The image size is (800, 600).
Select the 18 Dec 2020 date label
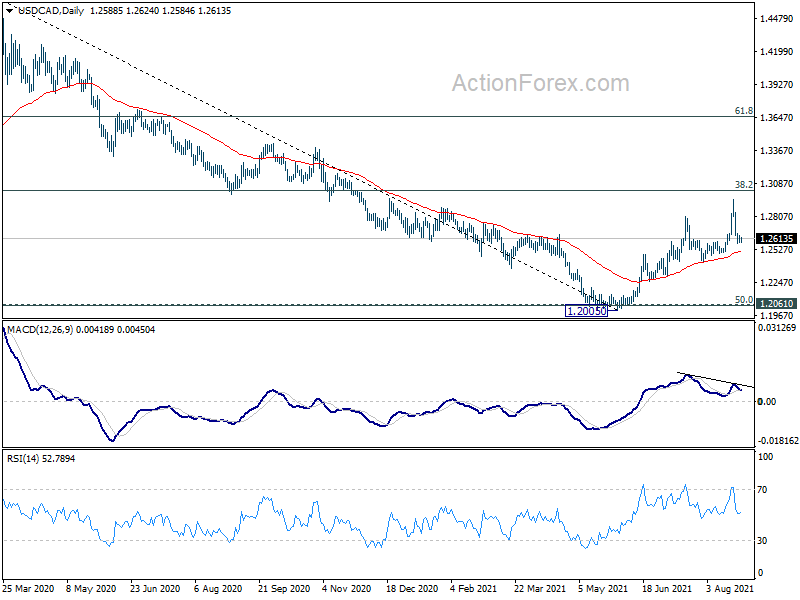click(x=412, y=589)
